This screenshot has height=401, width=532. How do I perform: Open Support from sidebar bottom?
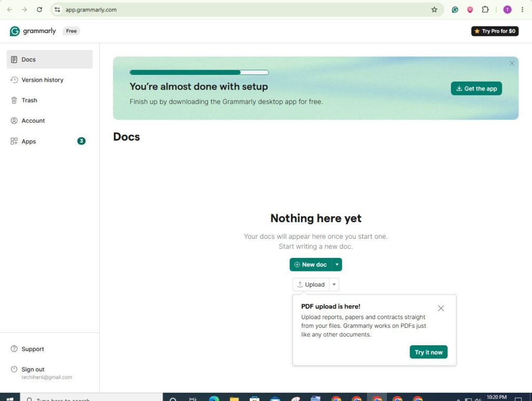(49, 348)
